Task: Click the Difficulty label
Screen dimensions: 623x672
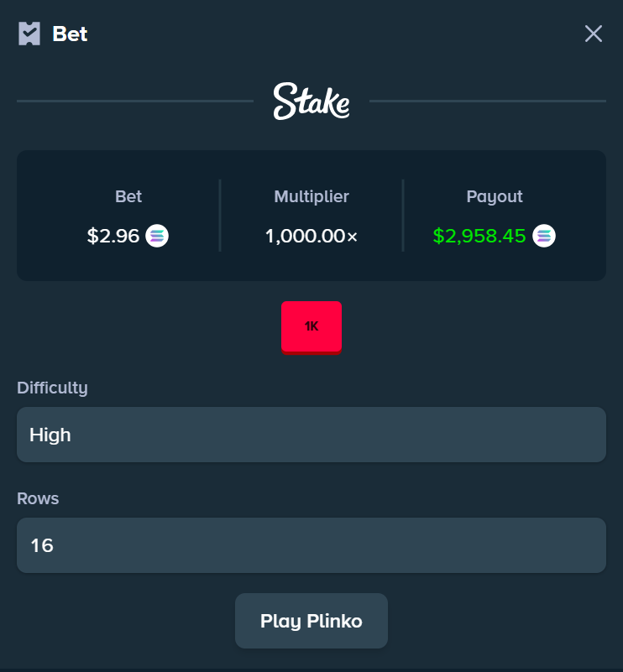Action: (52, 388)
